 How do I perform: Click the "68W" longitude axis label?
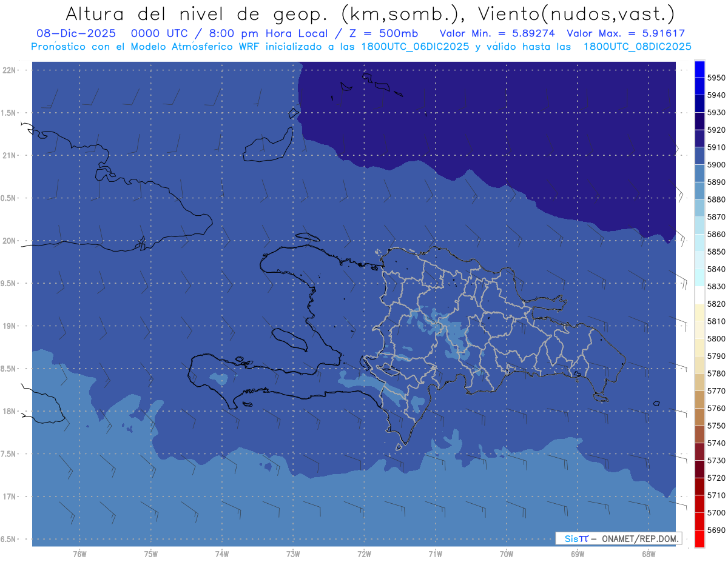click(649, 554)
